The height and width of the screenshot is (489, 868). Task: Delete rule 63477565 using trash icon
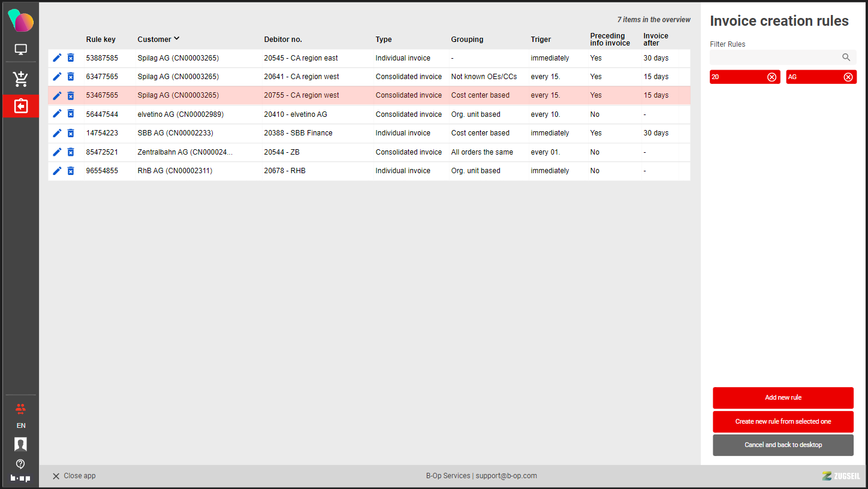[x=71, y=77]
